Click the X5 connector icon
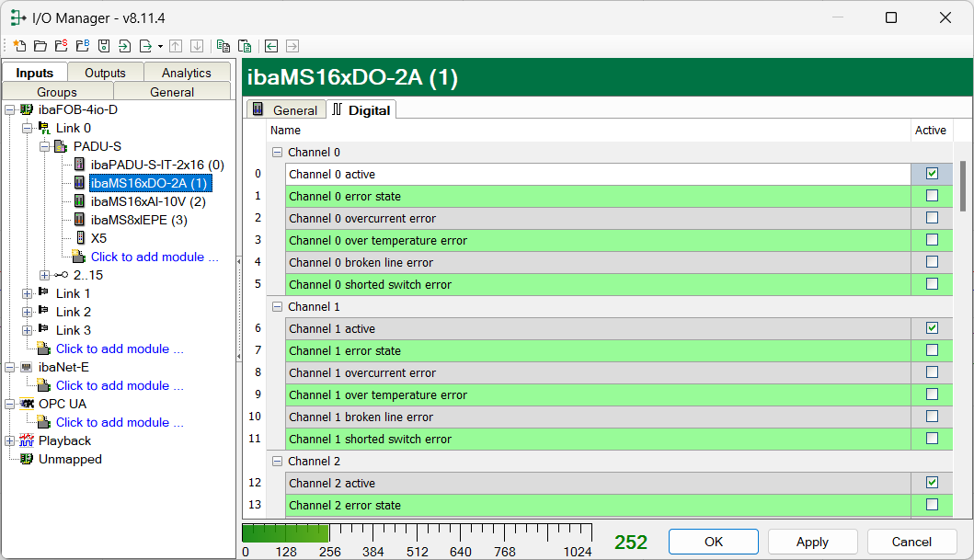Screen dimensions: 974x560 [80, 238]
